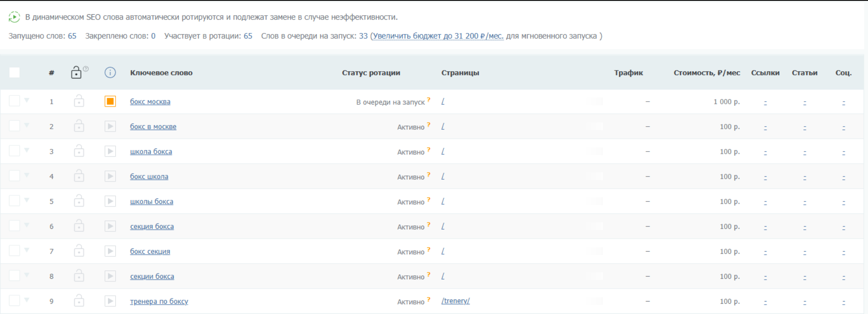Open keyword link тренера по боксу

pyautogui.click(x=159, y=302)
